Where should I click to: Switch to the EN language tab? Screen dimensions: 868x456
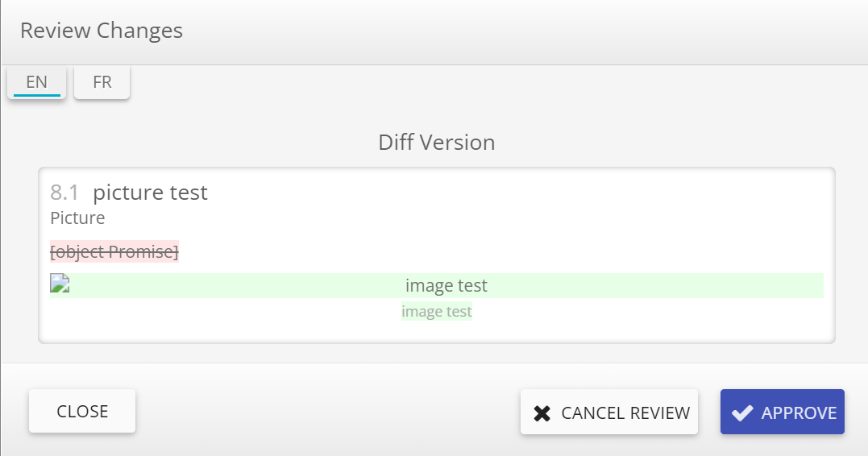(37, 82)
